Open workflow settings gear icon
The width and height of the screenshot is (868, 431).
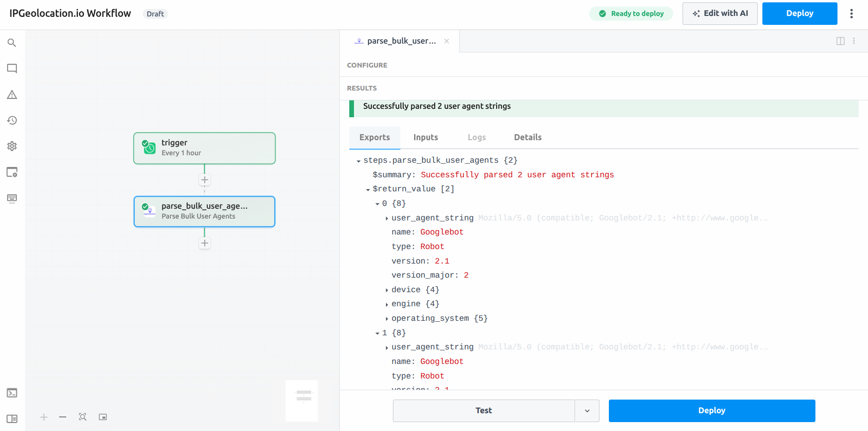click(12, 146)
